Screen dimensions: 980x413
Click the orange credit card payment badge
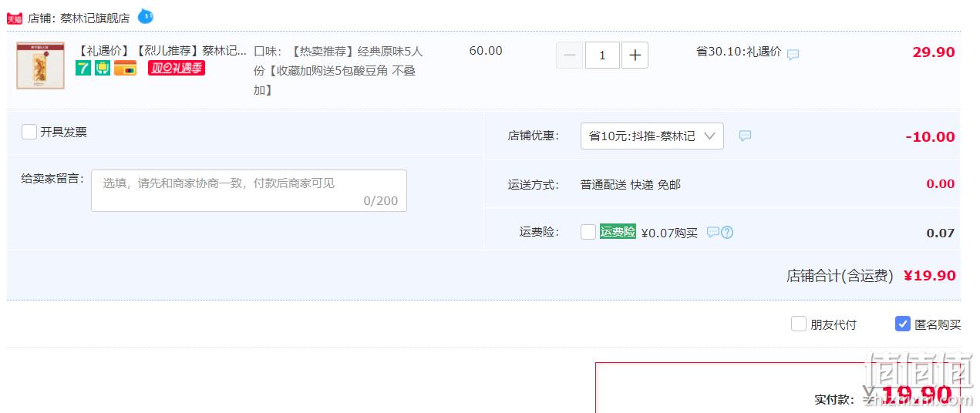click(x=125, y=68)
